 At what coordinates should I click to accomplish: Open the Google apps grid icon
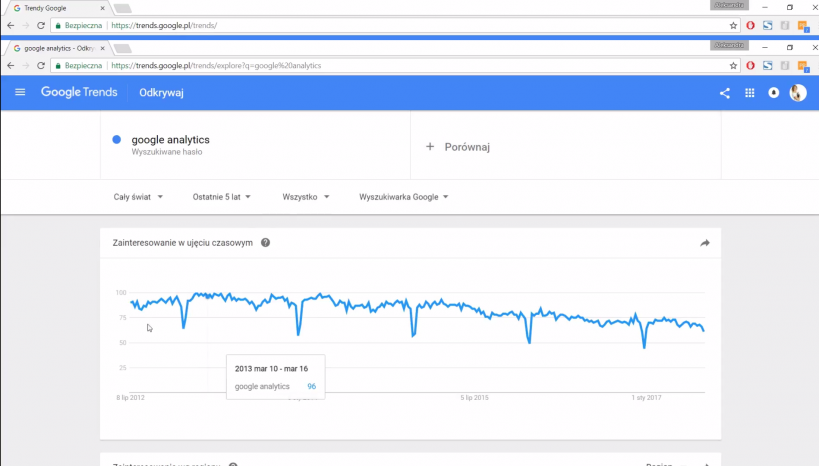(x=750, y=93)
